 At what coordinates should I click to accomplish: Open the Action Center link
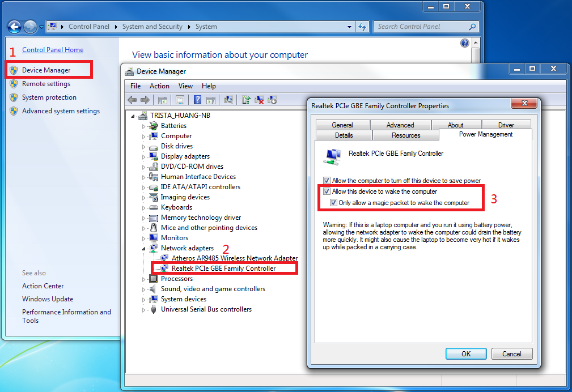43,286
